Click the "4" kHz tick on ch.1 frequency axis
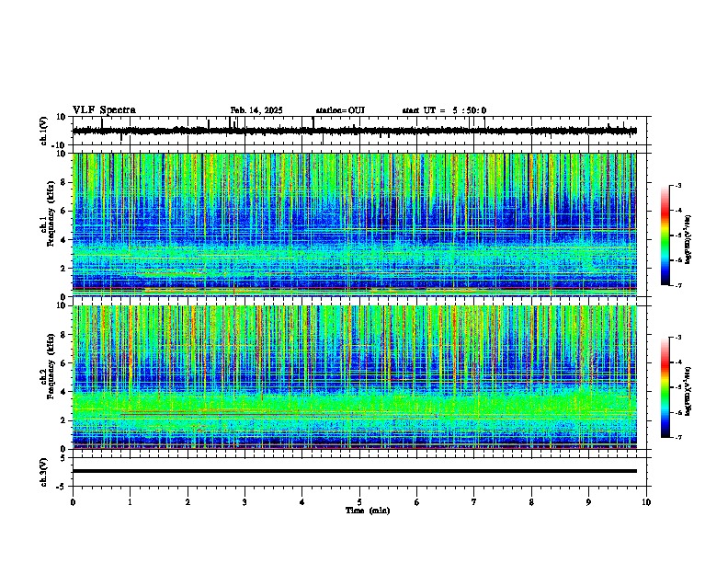Screen dimensions: 728x563 point(64,240)
